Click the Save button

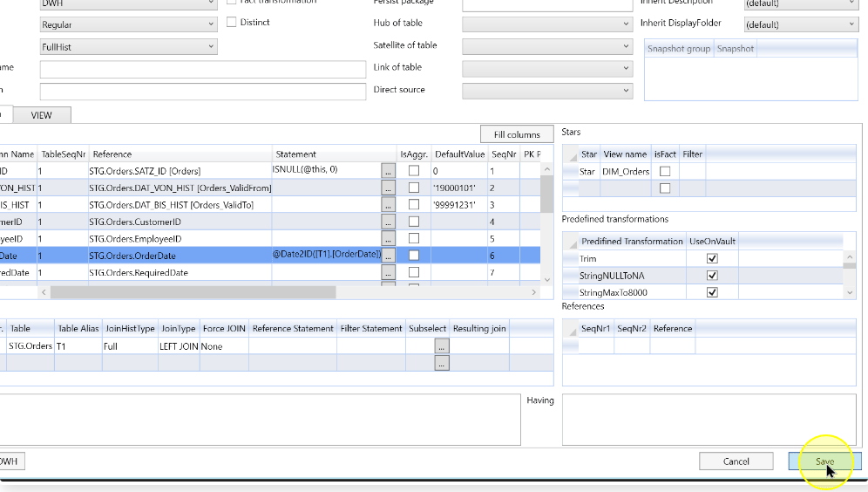click(824, 461)
